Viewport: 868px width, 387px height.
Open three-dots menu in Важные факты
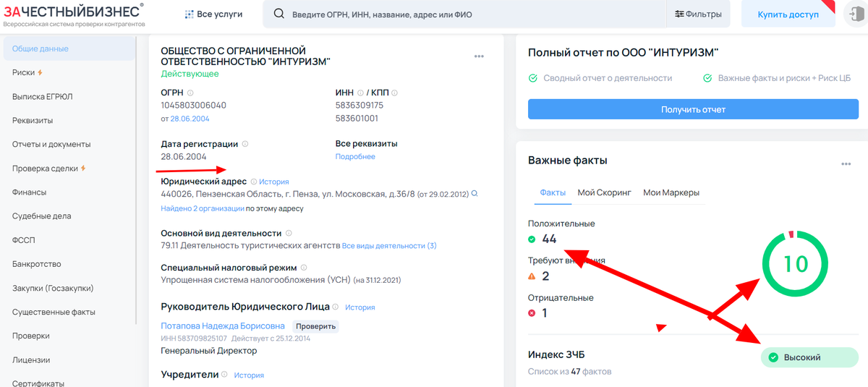pos(846,164)
